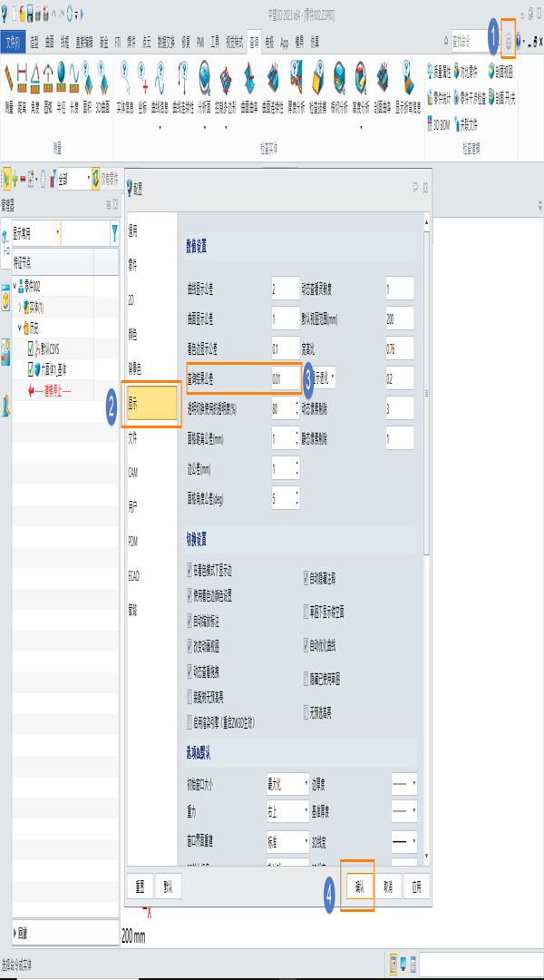This screenshot has height=980, width=544.
Task: Click the 取消 cancel button
Action: (388, 887)
